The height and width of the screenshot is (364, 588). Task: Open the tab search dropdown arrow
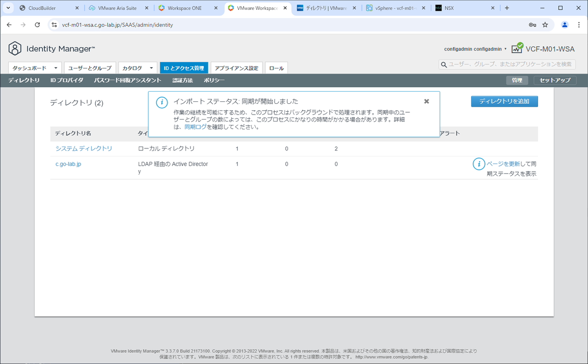tap(8, 8)
